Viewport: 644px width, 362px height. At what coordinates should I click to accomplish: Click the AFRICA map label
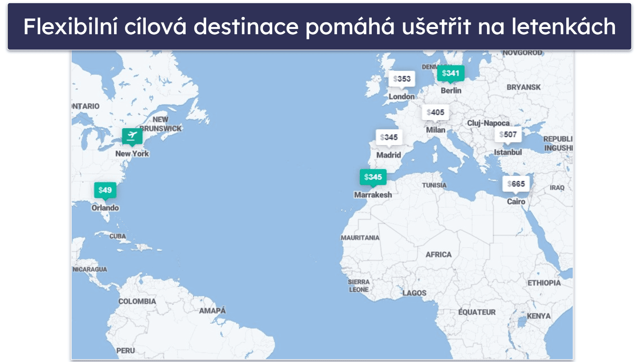click(439, 254)
